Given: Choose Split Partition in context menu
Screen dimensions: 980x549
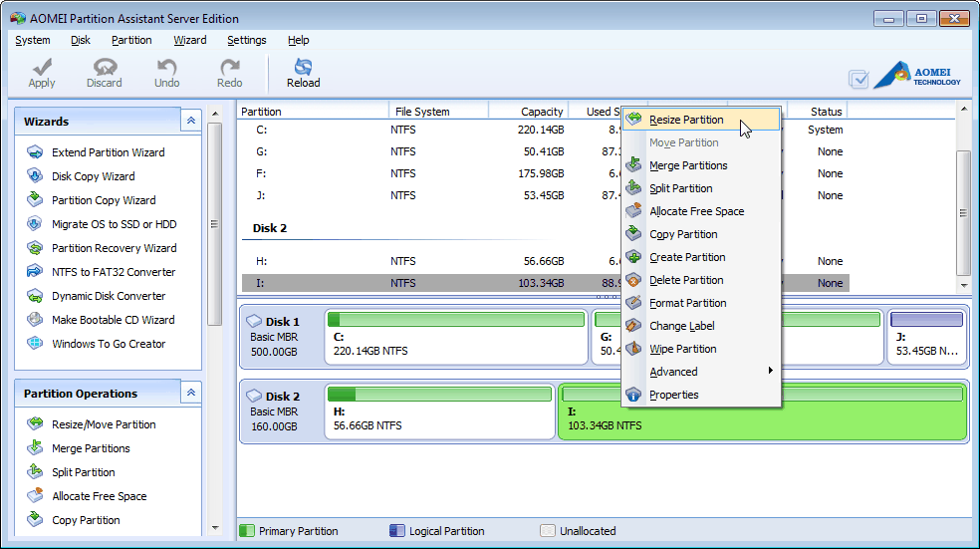Looking at the screenshot, I should 701,188.
